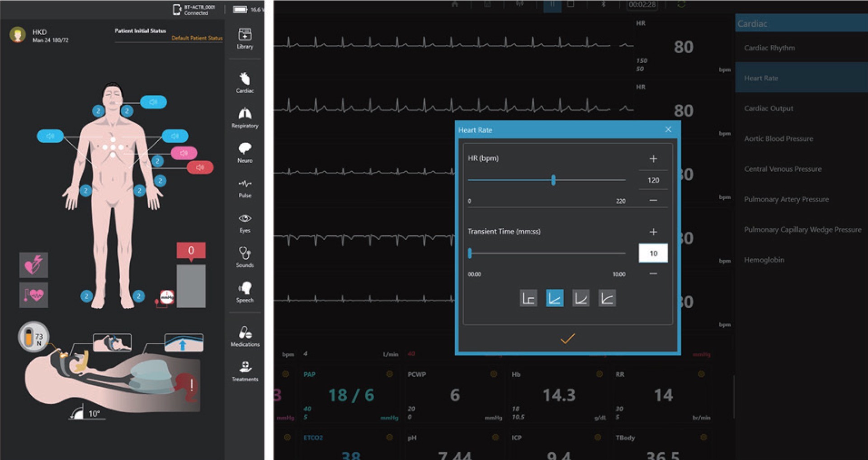Click the home icon in top toolbar
The width and height of the screenshot is (868, 460).
(455, 4)
